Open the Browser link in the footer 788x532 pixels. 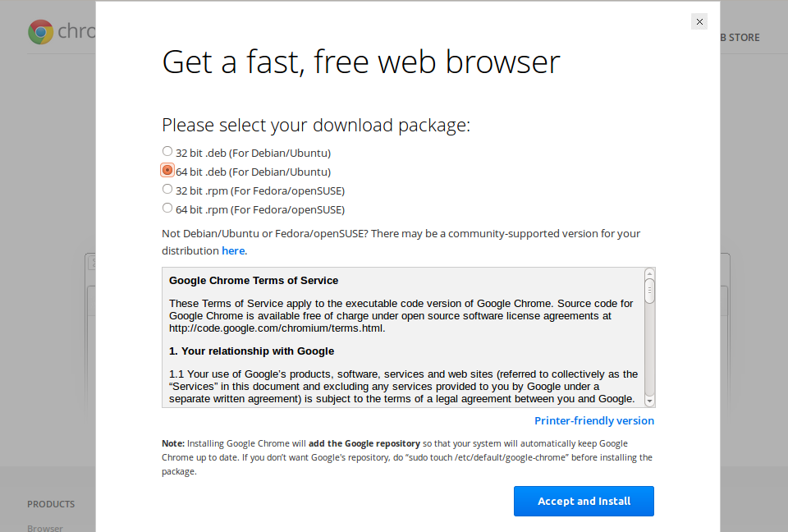pyautogui.click(x=45, y=528)
